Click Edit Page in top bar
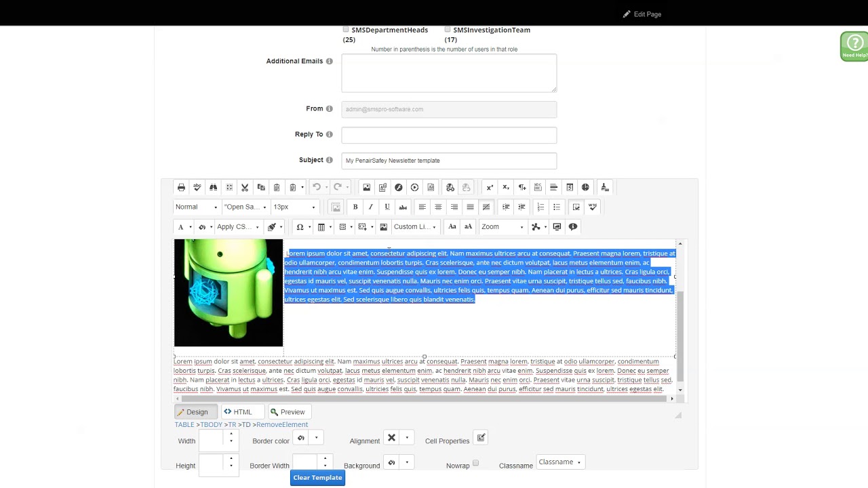The image size is (868, 488). click(642, 14)
